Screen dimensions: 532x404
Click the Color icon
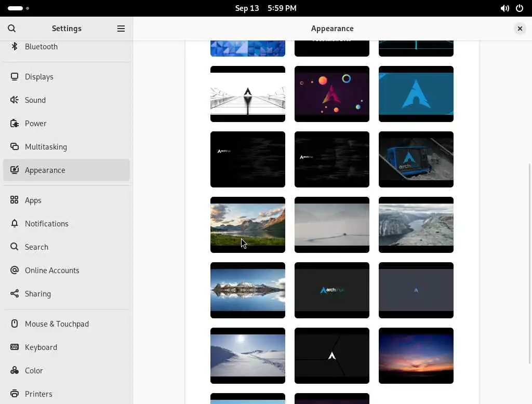[x=14, y=370]
